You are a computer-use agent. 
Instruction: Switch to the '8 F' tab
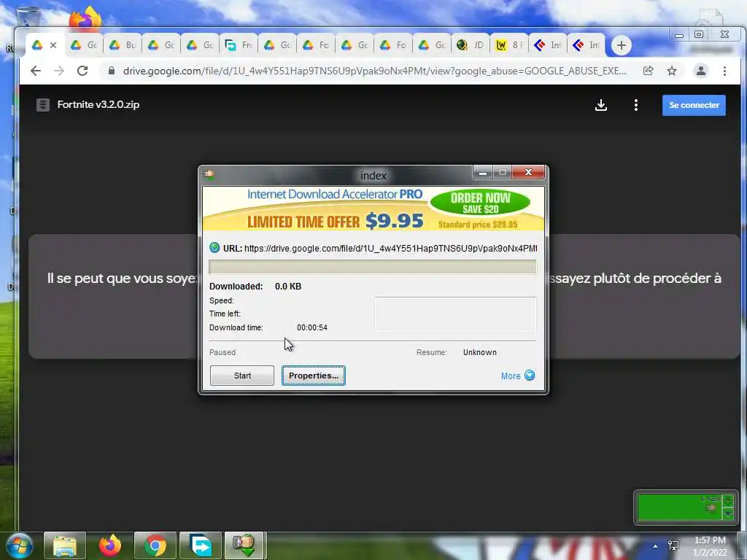[x=508, y=45]
